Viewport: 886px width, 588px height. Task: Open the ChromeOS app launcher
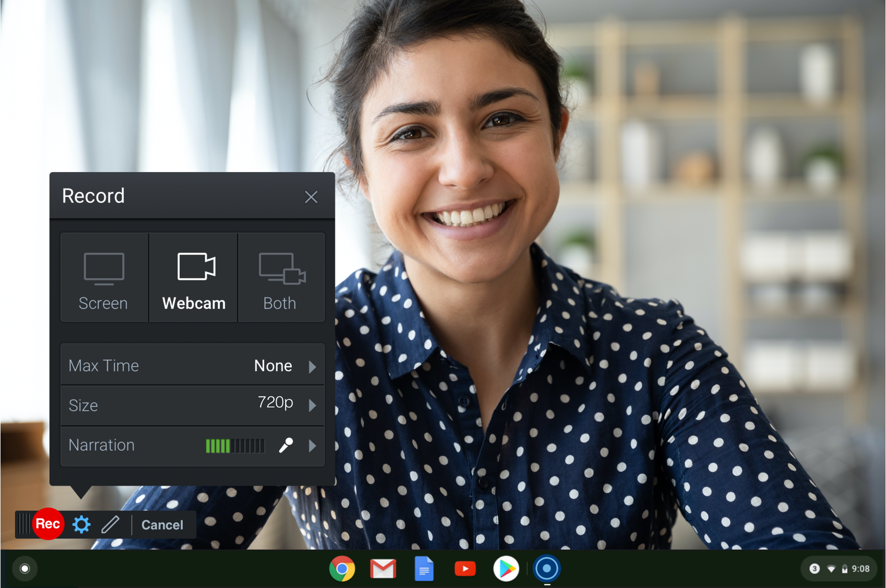[x=24, y=568]
